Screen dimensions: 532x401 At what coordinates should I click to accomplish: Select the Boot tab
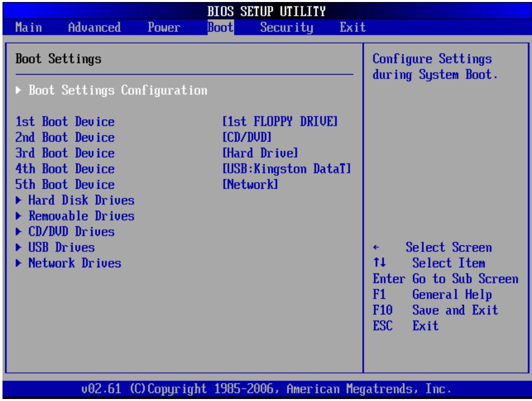point(220,28)
